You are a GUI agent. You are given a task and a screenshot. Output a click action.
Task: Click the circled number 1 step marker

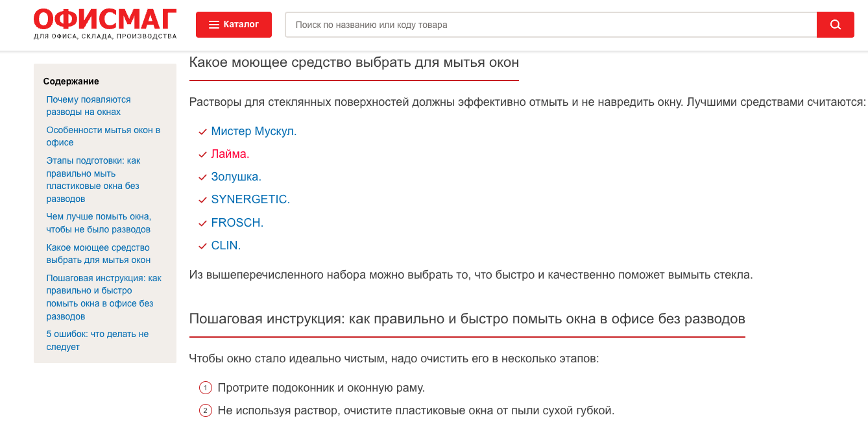point(206,388)
